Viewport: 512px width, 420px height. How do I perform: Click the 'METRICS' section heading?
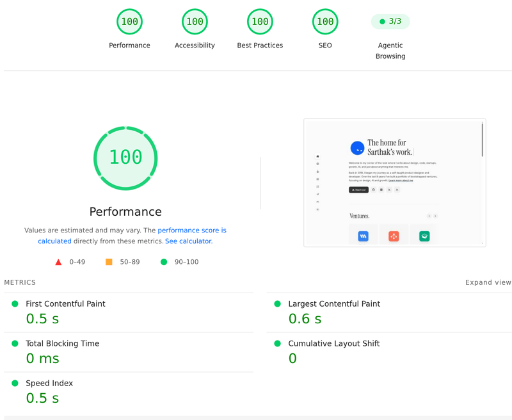point(20,282)
